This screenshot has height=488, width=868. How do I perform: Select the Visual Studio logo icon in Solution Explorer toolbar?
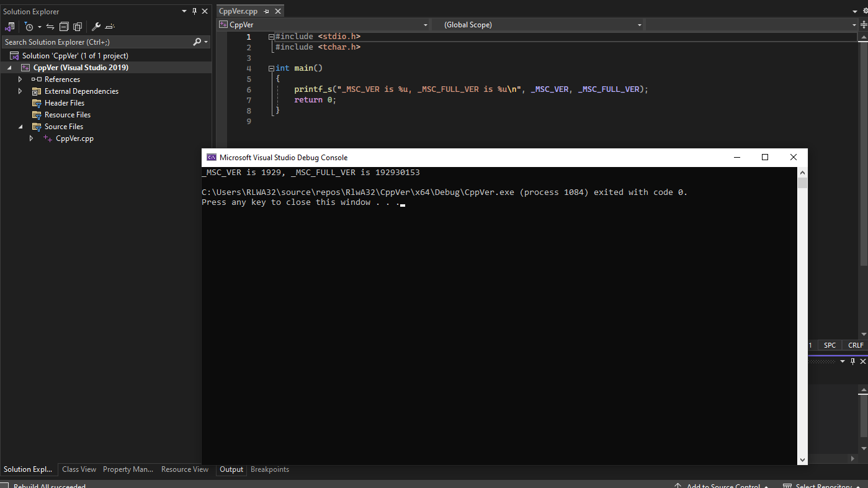(x=9, y=26)
